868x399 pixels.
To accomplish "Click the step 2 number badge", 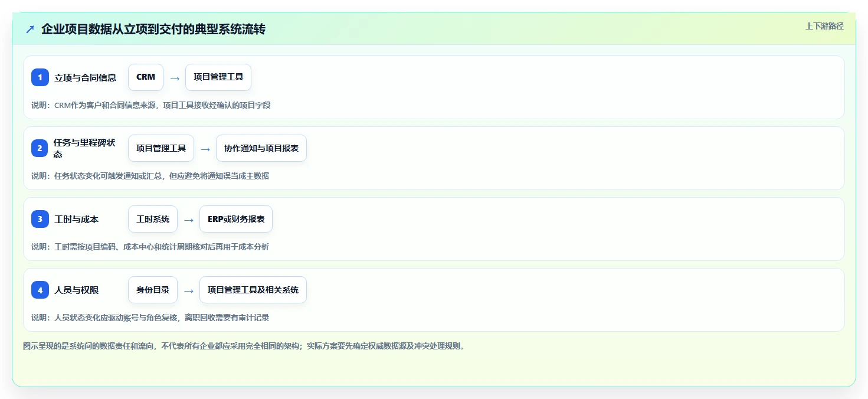I will pyautogui.click(x=40, y=148).
